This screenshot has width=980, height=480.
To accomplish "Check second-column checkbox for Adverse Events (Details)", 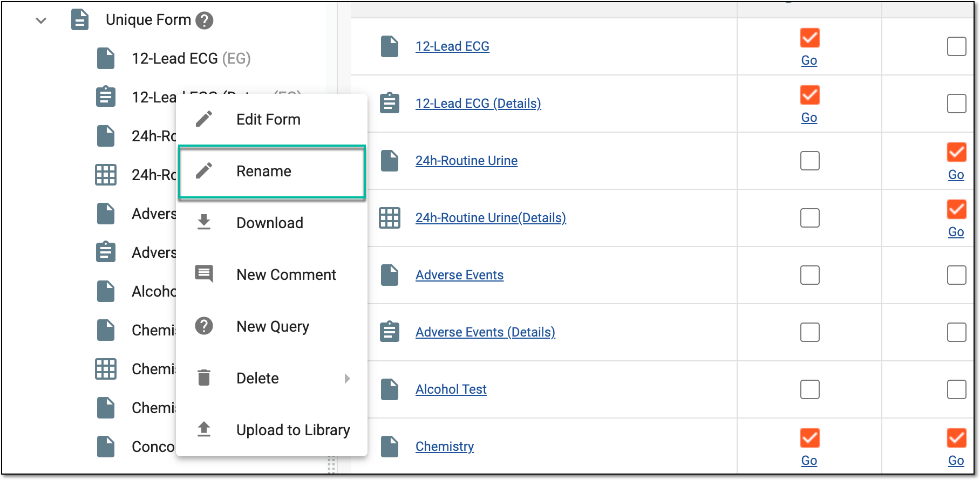I will [956, 332].
